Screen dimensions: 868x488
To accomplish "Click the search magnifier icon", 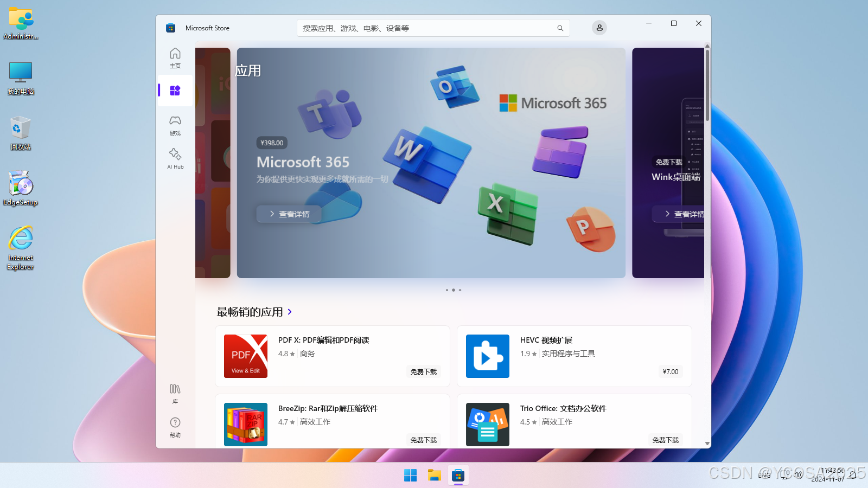I will point(560,28).
